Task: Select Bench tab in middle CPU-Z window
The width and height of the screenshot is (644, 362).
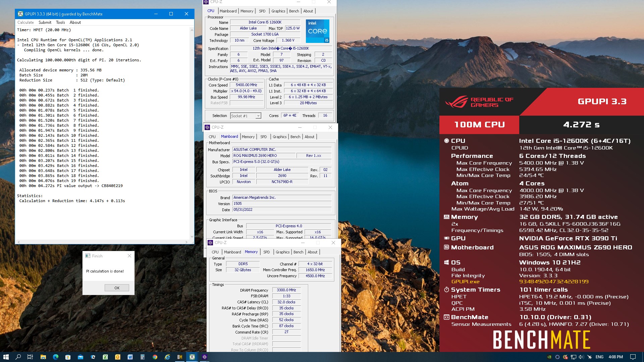Action: (296, 137)
